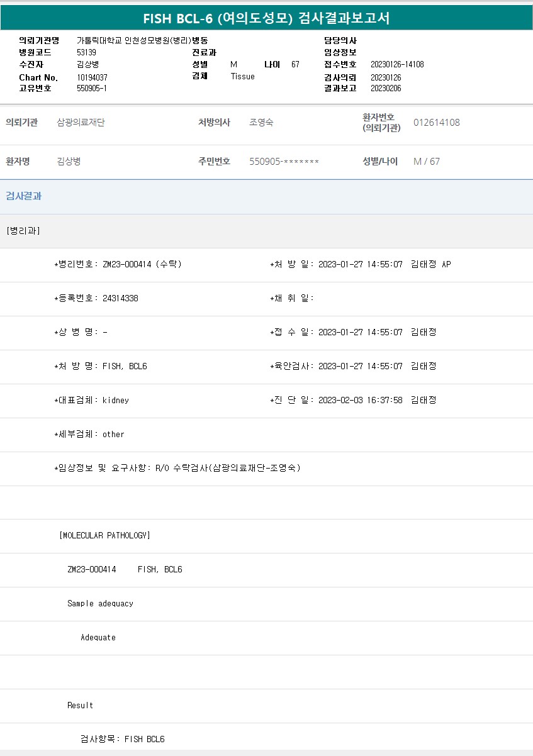533x756 pixels.
Task: Click the 의뢰기관 value 삼광의료재단
Action: coord(81,123)
